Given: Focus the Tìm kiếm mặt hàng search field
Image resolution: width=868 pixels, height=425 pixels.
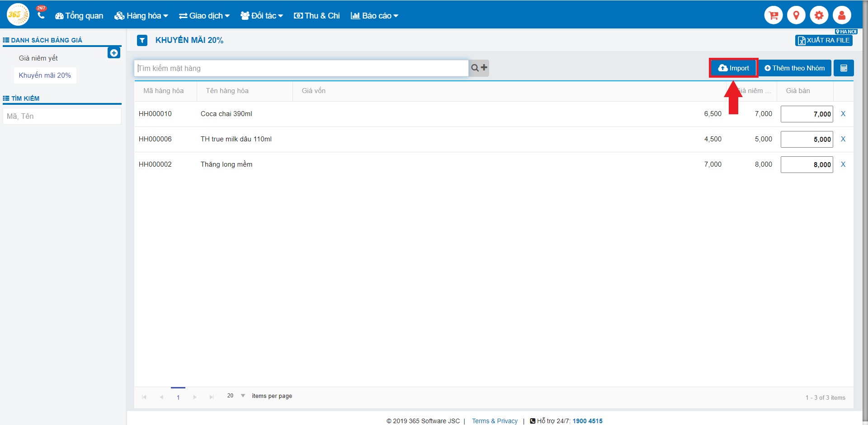Looking at the screenshot, I should click(301, 68).
